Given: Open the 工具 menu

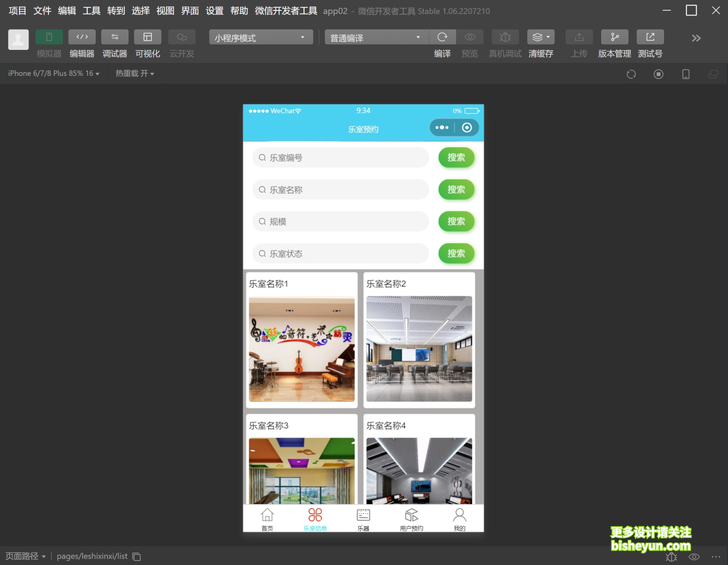Looking at the screenshot, I should (x=92, y=11).
